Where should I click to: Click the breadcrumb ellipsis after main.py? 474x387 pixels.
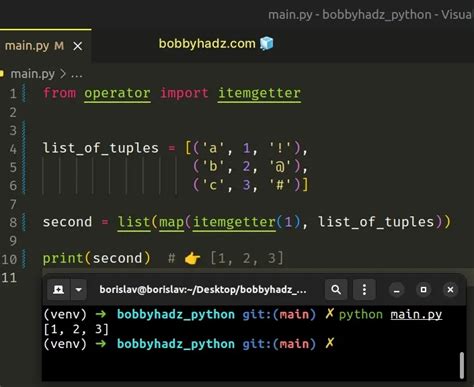[x=77, y=75]
